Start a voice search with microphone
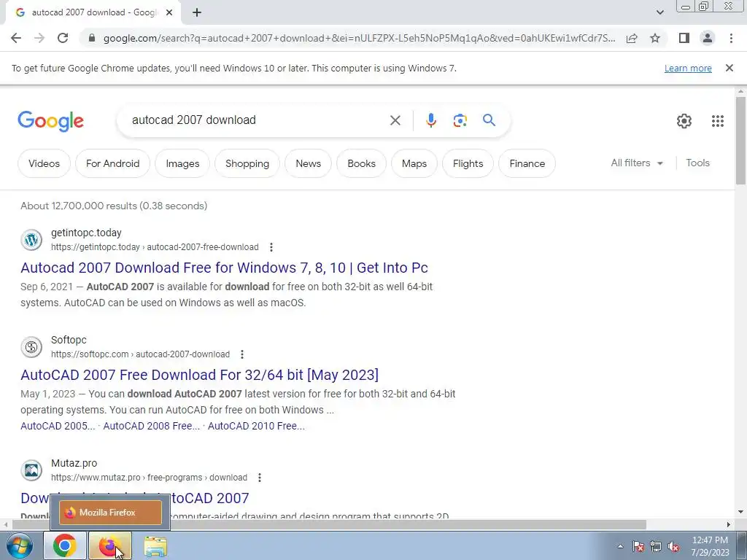Image resolution: width=747 pixels, height=560 pixels. coord(430,120)
